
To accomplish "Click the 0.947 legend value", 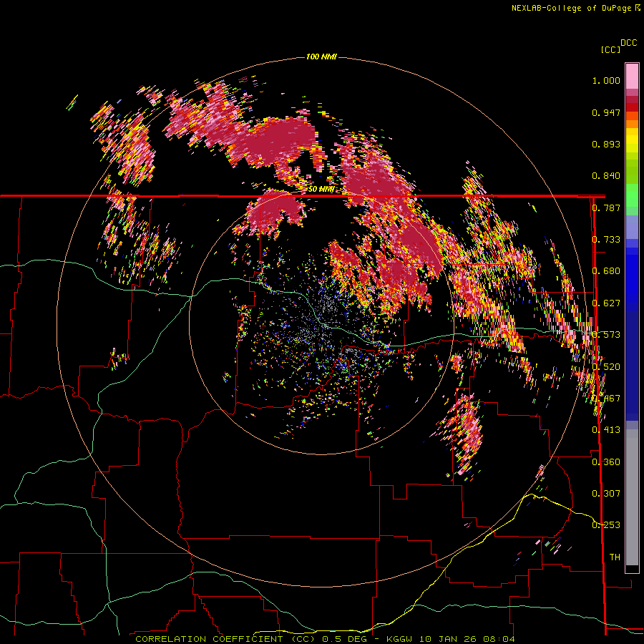I will [x=606, y=112].
